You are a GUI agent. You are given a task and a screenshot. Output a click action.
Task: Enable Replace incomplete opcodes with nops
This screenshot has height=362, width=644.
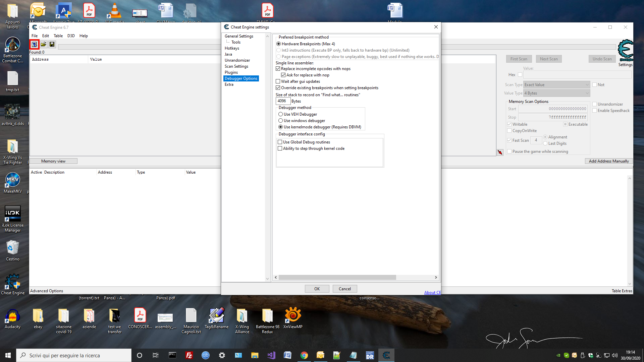point(278,68)
